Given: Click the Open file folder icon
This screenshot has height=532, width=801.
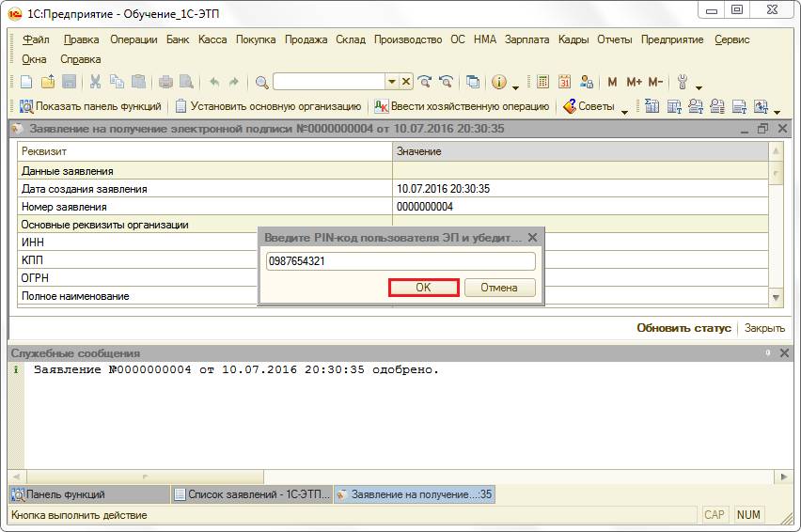Looking at the screenshot, I should coord(48,82).
